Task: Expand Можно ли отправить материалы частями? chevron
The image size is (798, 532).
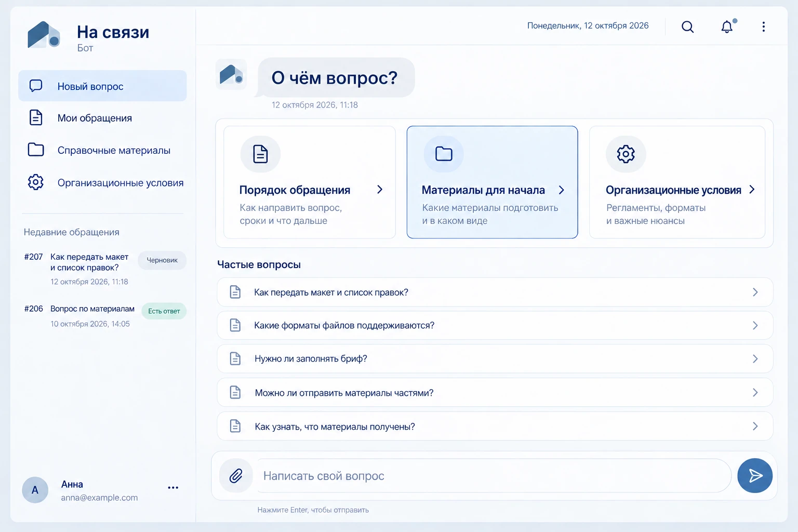Action: [755, 393]
